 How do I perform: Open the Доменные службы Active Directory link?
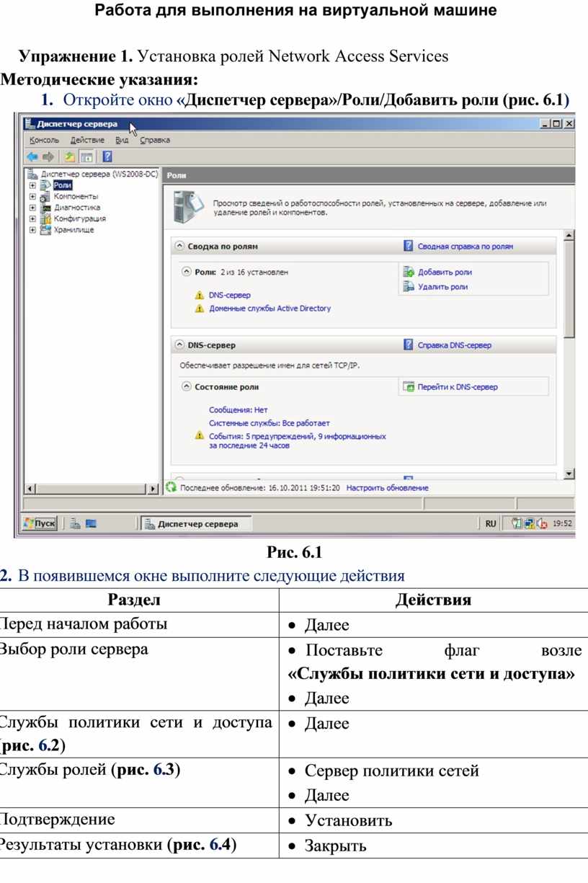270,309
